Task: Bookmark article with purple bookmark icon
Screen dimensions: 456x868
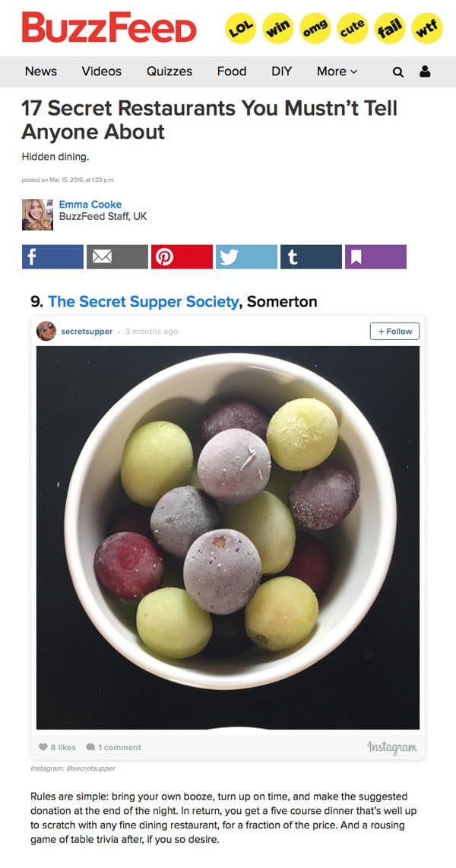Action: coord(376,257)
